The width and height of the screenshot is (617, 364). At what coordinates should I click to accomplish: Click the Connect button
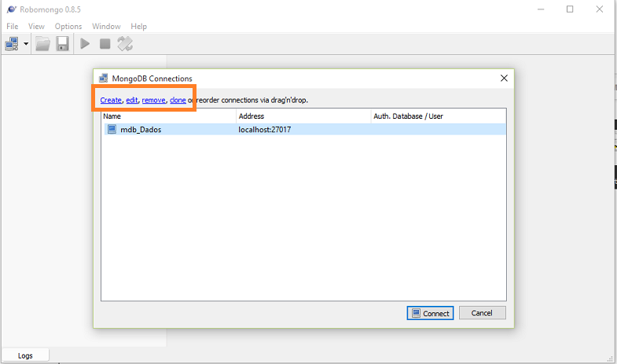(430, 313)
